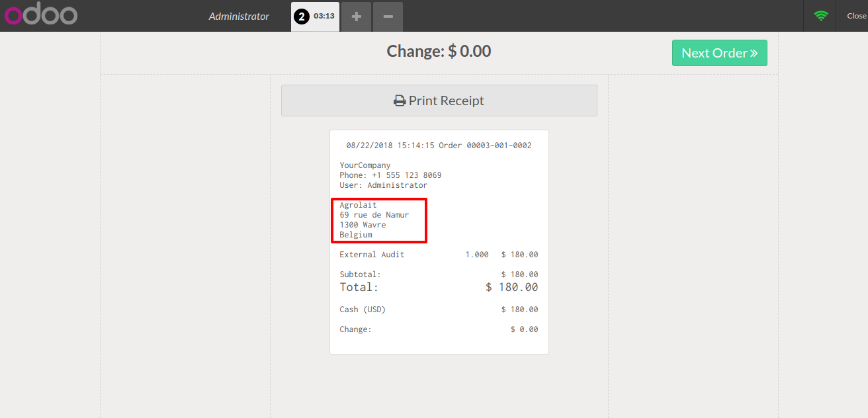Proceed to Next Order

tap(720, 53)
